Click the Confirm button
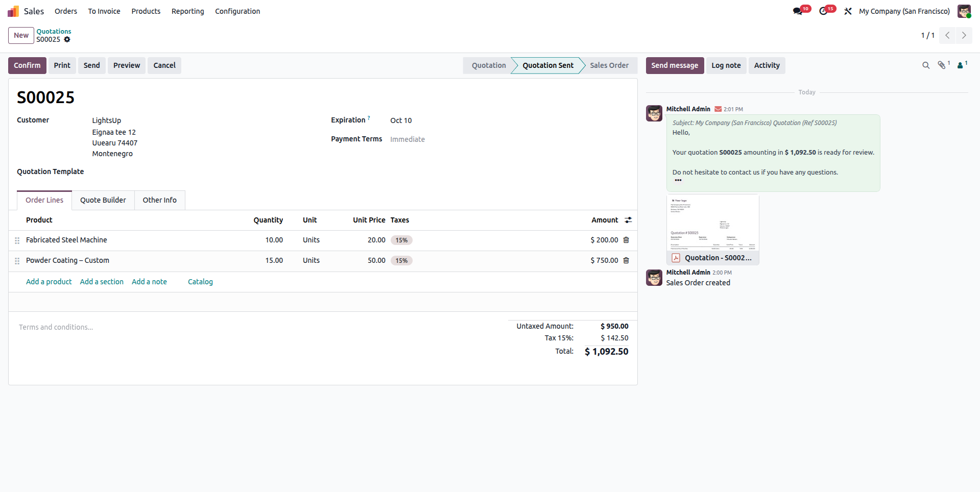Screen dimensions: 980x492 pyautogui.click(x=27, y=65)
